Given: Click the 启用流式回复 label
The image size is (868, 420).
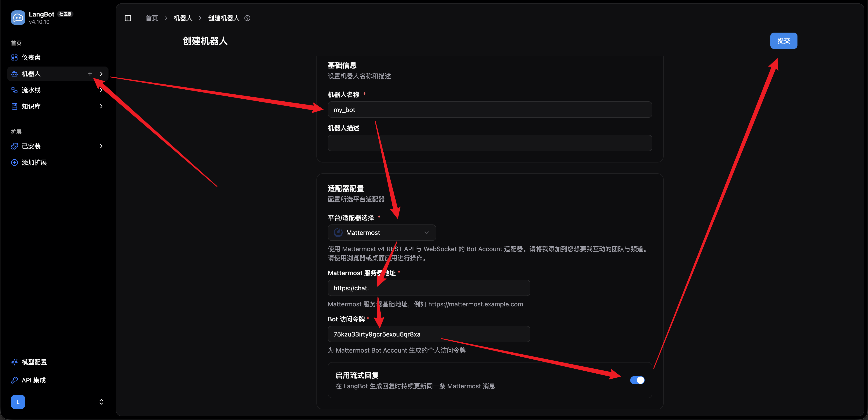Looking at the screenshot, I should (357, 375).
